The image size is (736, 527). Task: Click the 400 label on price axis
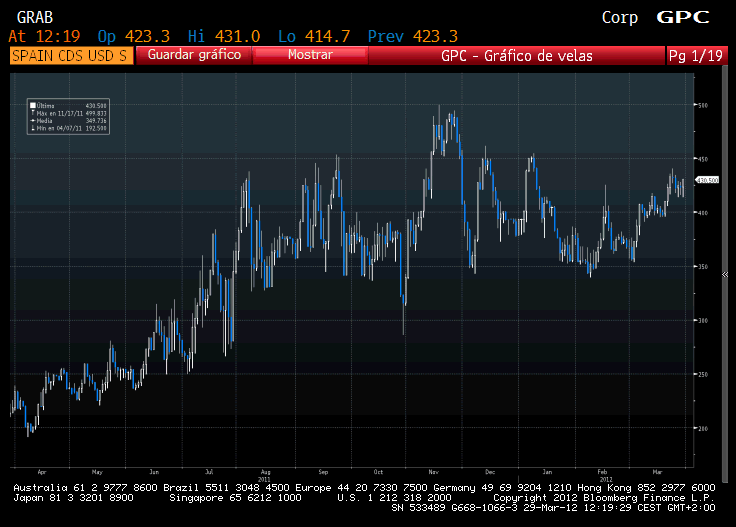(x=703, y=213)
